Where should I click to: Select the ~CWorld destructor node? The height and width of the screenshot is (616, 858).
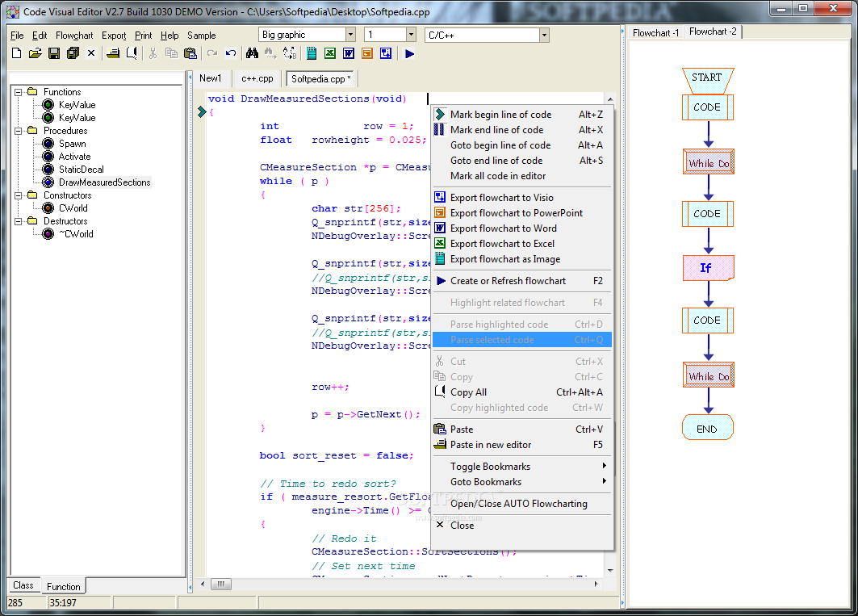[x=76, y=234]
